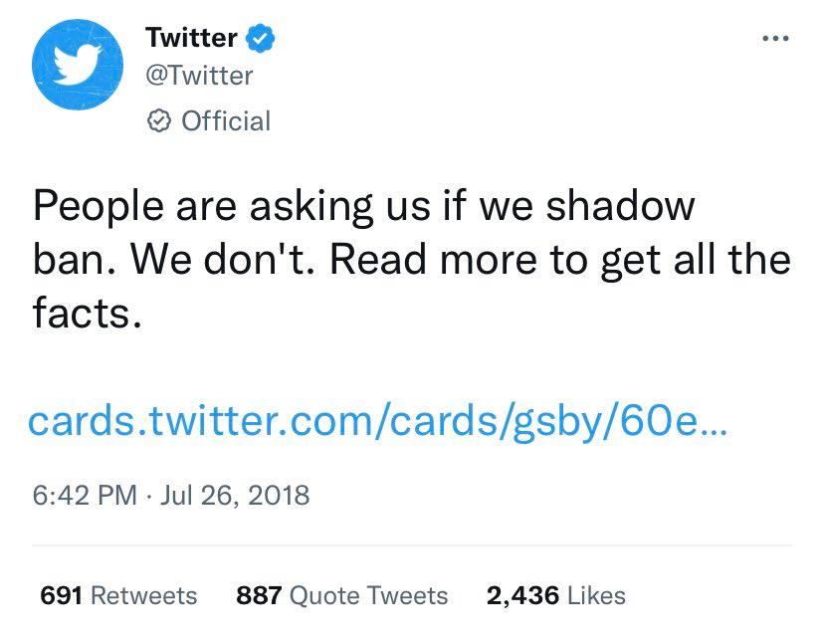Click the 'We don't.' sentence in tweet
The width and height of the screenshot is (824, 644).
223,259
